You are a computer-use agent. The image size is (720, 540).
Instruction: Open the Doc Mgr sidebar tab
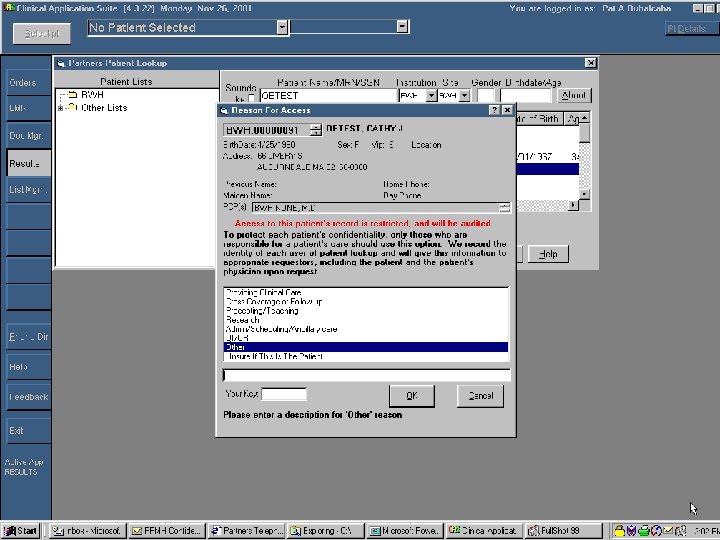coord(28,135)
